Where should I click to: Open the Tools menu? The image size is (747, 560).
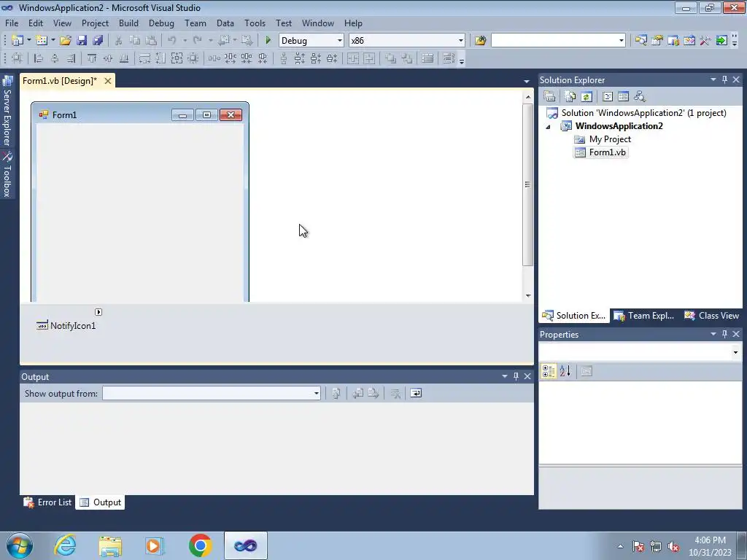tap(255, 23)
